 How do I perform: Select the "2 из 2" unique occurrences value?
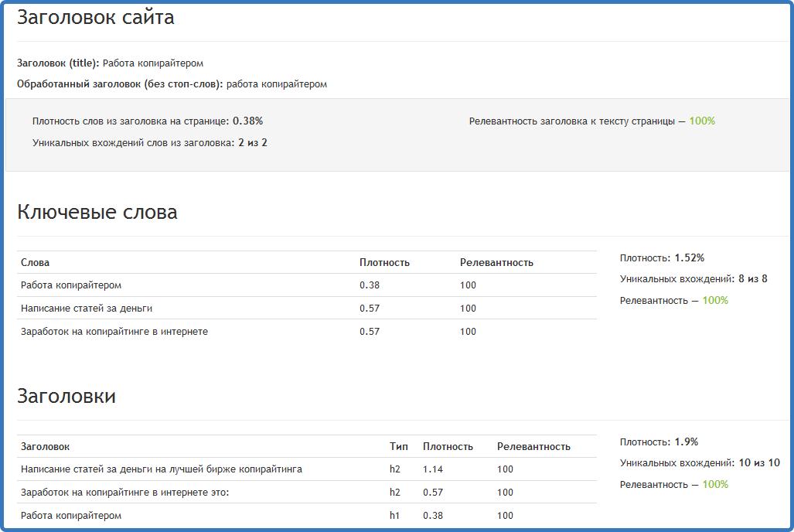pyautogui.click(x=253, y=143)
